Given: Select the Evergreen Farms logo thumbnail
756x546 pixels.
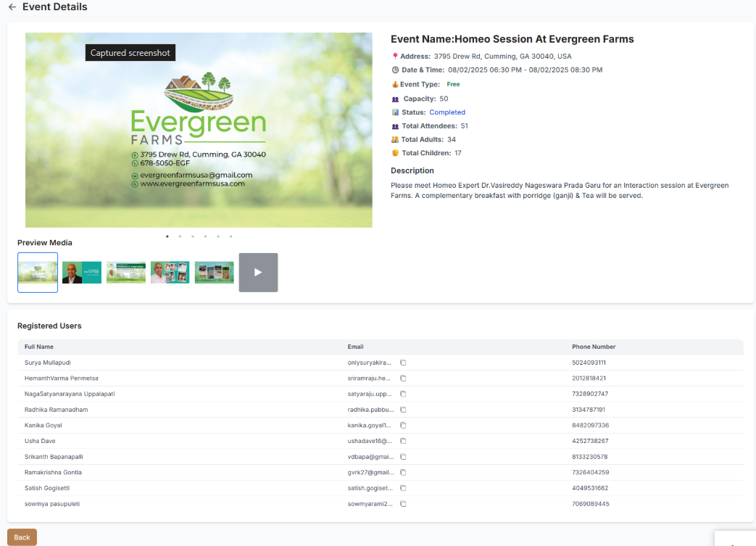Looking at the screenshot, I should [x=38, y=273].
